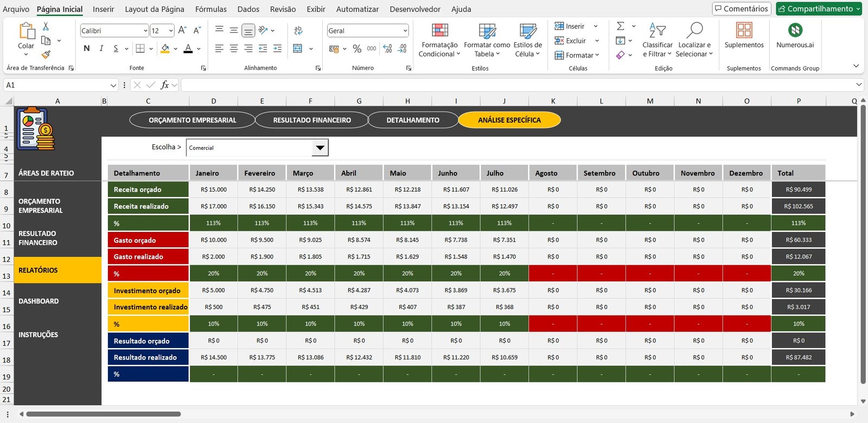Open the Fórmulas ribbon tab
This screenshot has width=868, height=423.
(x=210, y=9)
